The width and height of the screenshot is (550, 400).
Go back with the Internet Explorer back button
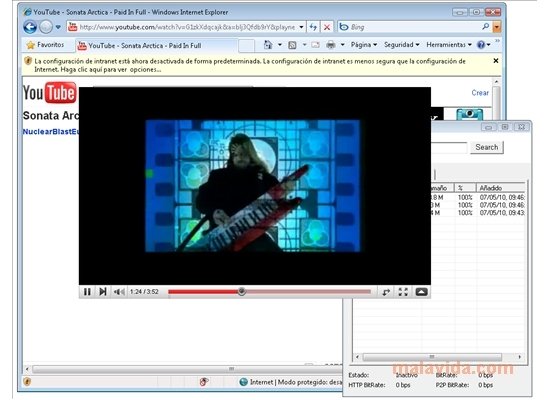point(30,27)
